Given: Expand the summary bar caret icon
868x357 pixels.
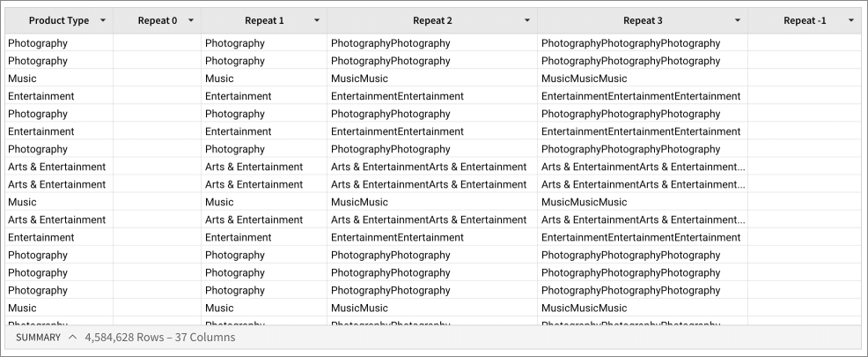Looking at the screenshot, I should (x=72, y=337).
